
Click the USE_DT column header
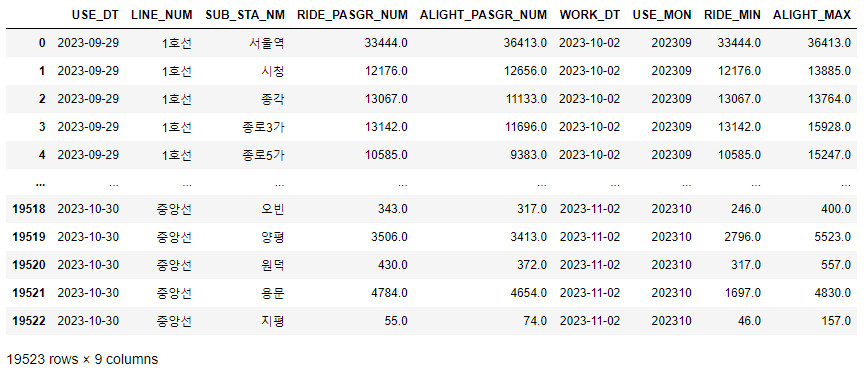click(95, 15)
